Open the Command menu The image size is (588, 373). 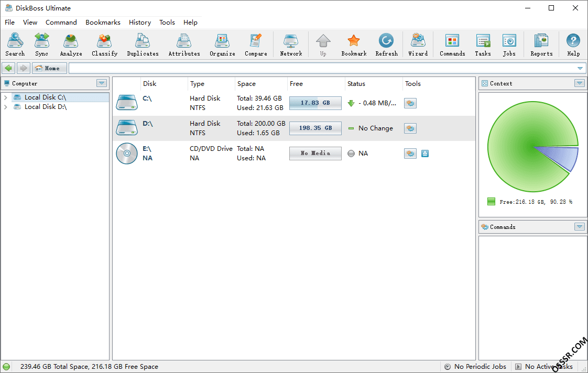(x=61, y=23)
